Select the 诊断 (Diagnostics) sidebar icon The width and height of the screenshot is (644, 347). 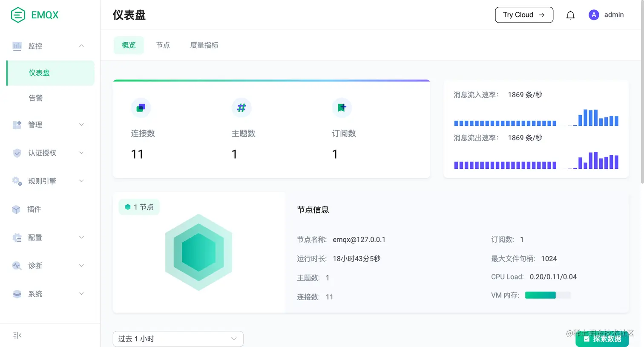click(x=17, y=266)
